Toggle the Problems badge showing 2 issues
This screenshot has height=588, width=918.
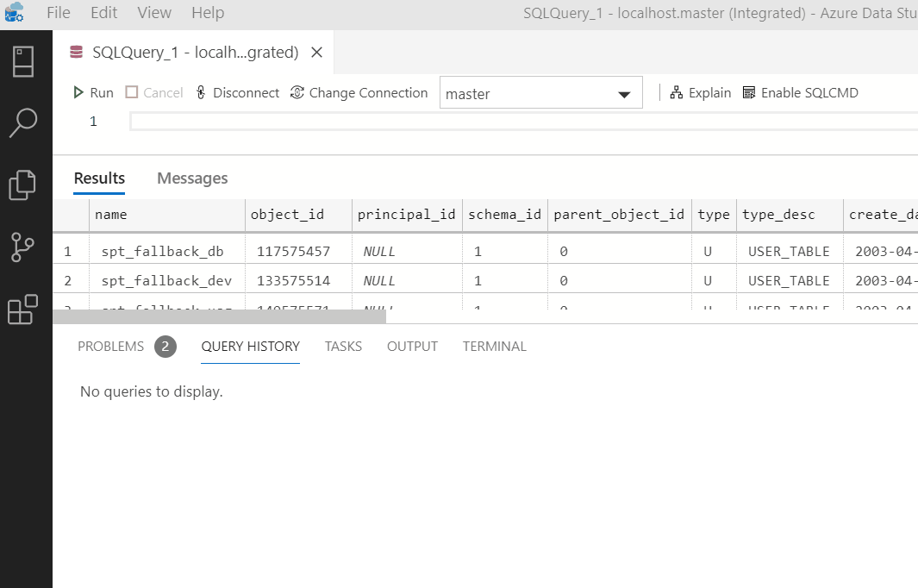[164, 346]
